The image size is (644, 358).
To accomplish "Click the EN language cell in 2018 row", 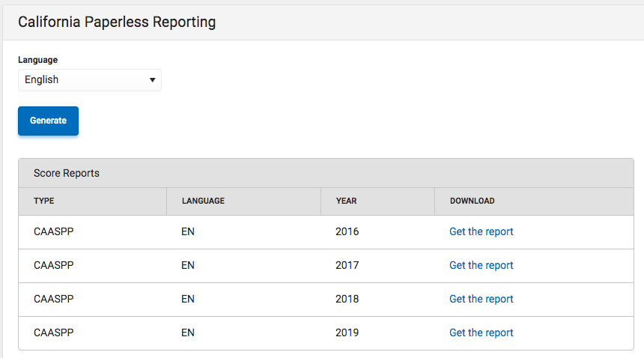I will 188,299.
